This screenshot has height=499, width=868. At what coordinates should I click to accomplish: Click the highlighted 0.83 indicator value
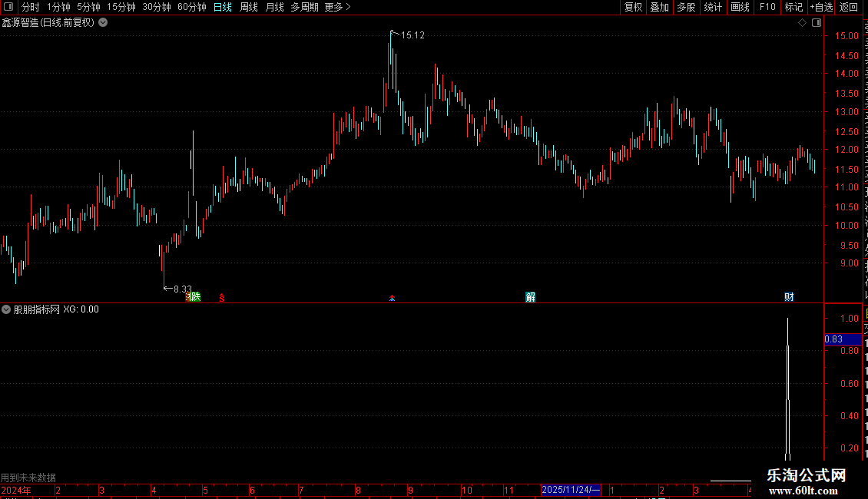click(x=843, y=339)
